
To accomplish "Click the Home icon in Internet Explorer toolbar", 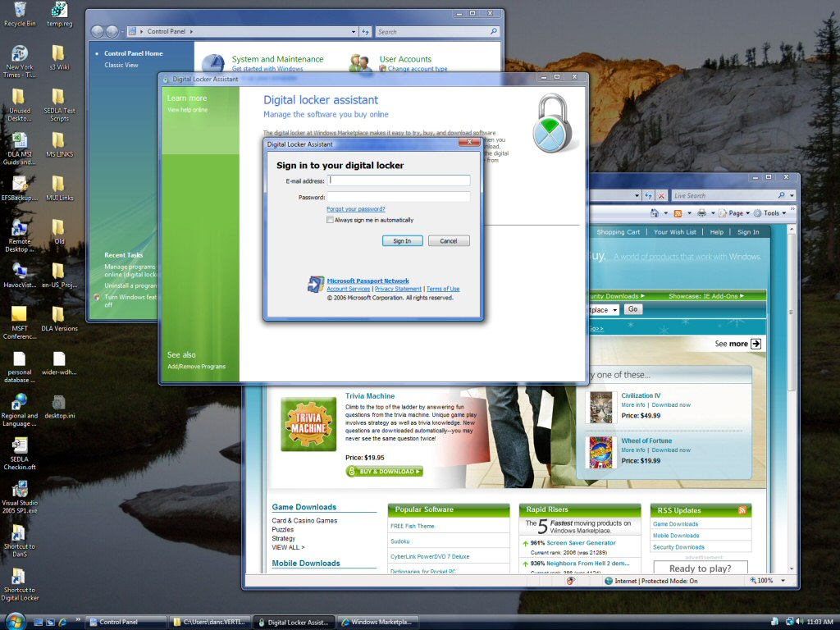I will (654, 212).
